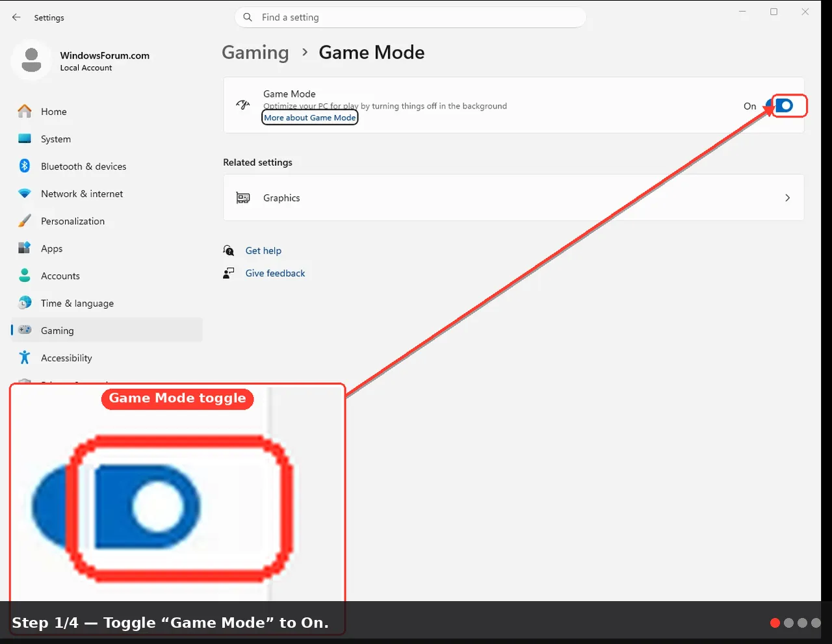Open the More about Game Mode link
Viewport: 832px width, 644px height.
310,118
